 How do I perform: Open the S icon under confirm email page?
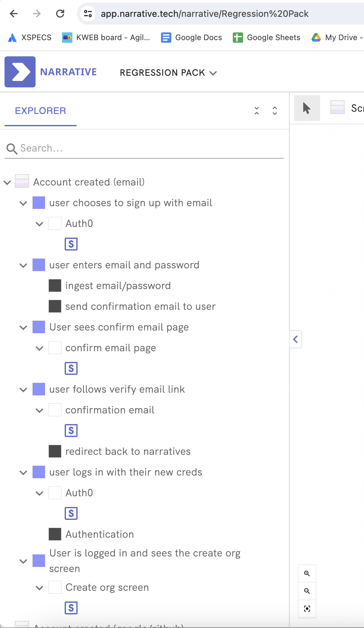[x=71, y=368]
